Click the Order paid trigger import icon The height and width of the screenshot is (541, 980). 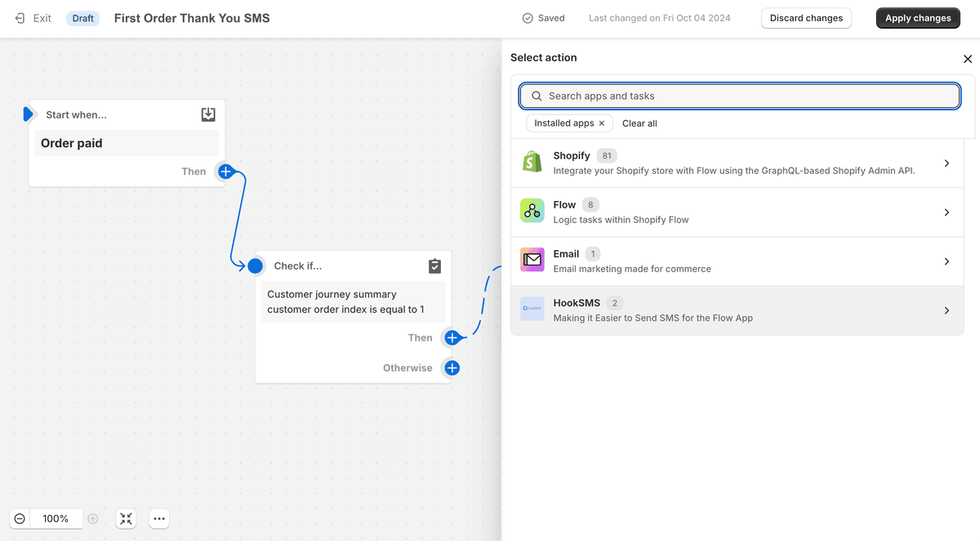208,114
